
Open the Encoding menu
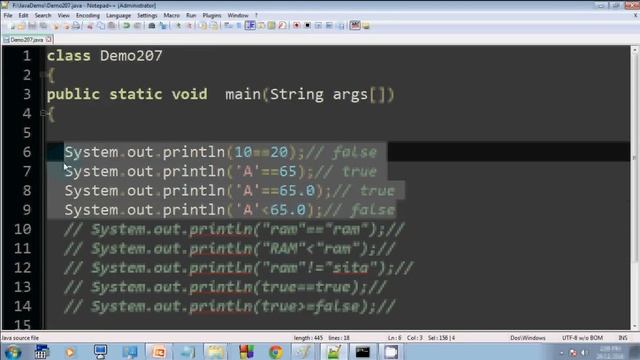click(88, 16)
